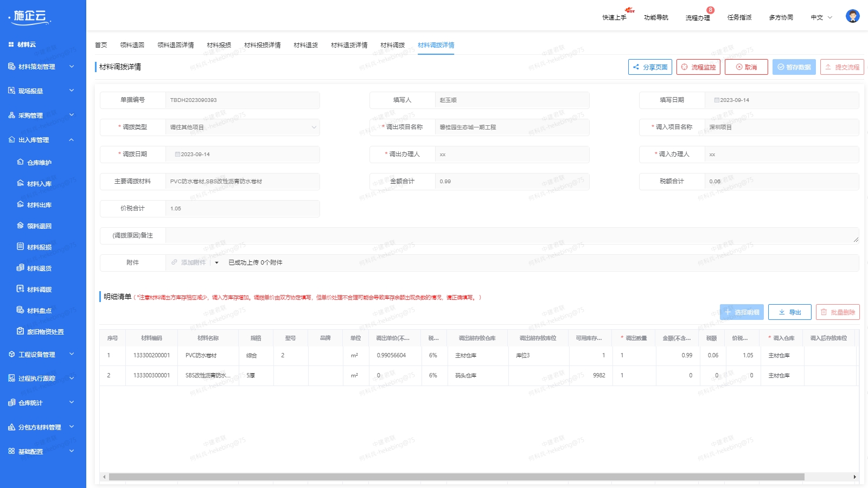Click the 施企云 logo
This screenshot has height=488, width=868.
click(30, 17)
